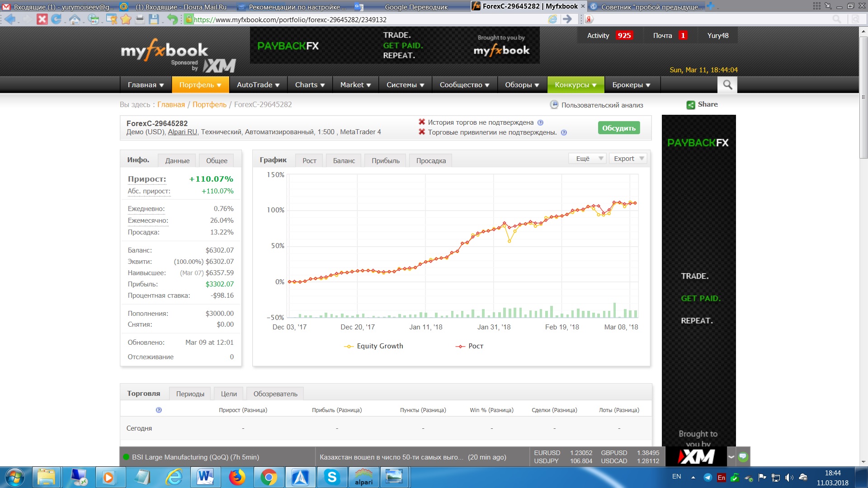
Task: Click the Go arrow next to the address bar
Action: [567, 19]
